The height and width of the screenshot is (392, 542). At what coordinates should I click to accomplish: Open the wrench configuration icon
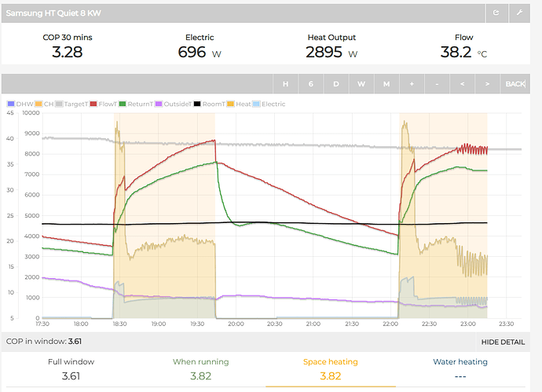click(518, 13)
